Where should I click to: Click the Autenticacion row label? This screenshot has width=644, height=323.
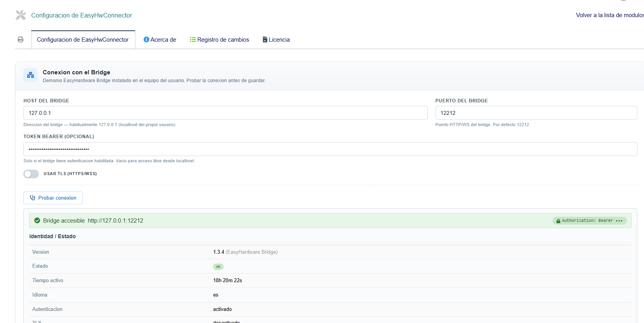point(47,309)
